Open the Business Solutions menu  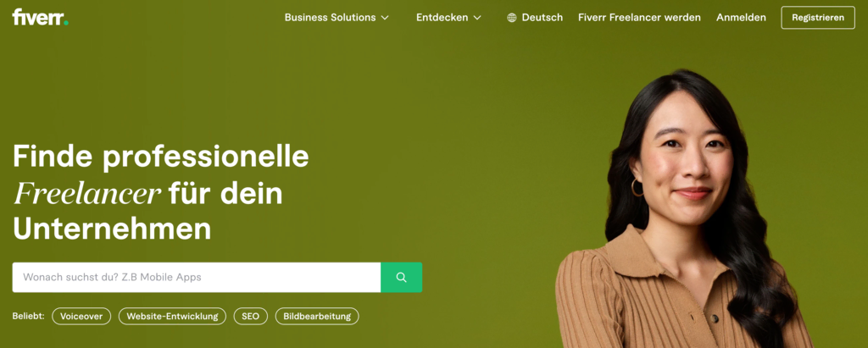pyautogui.click(x=337, y=18)
